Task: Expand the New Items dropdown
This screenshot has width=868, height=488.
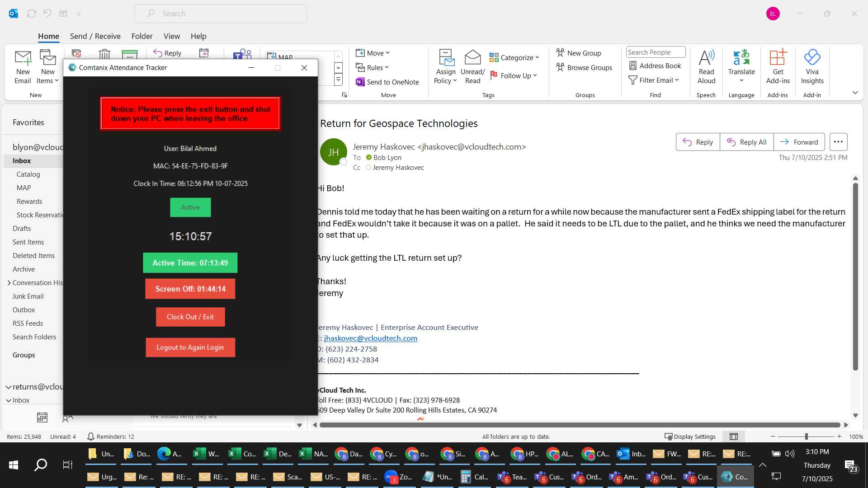Action: [47, 67]
